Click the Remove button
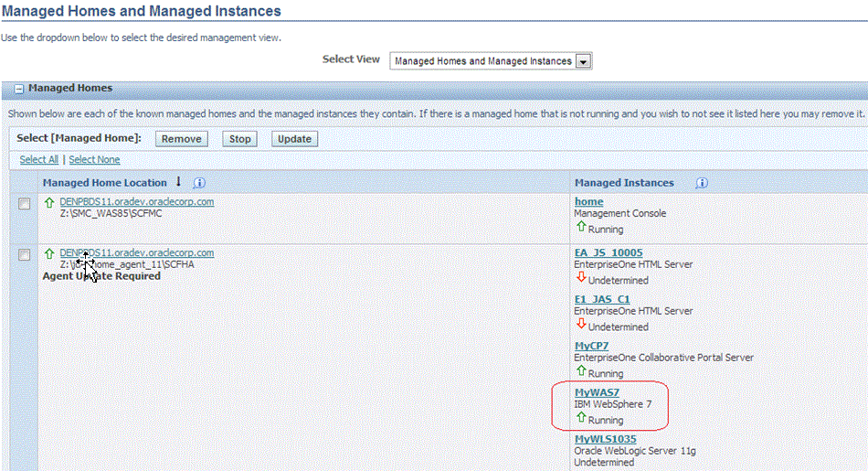 pyautogui.click(x=182, y=139)
